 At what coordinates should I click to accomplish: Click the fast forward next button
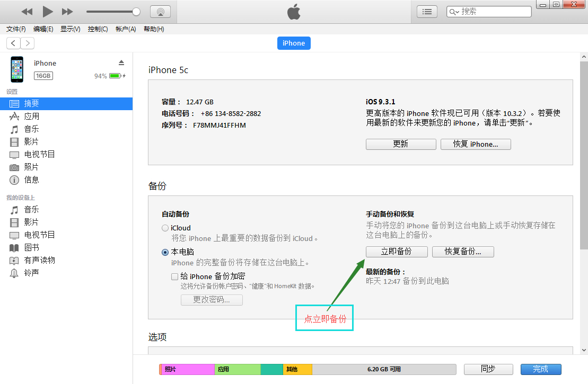pos(67,12)
